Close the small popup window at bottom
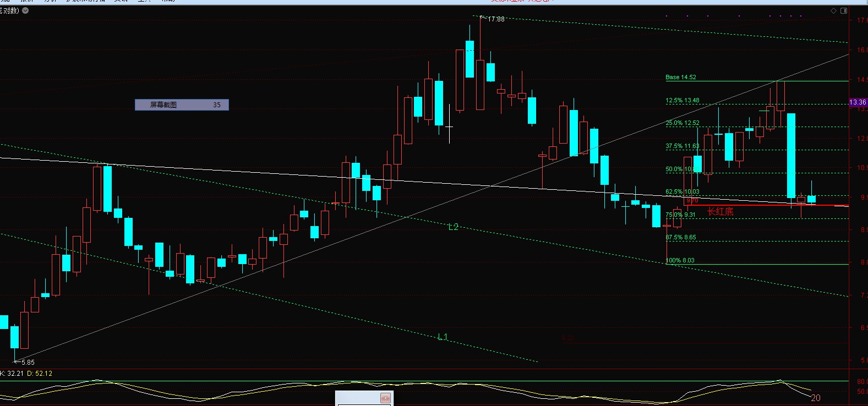This screenshot has width=868, height=406. click(385, 398)
